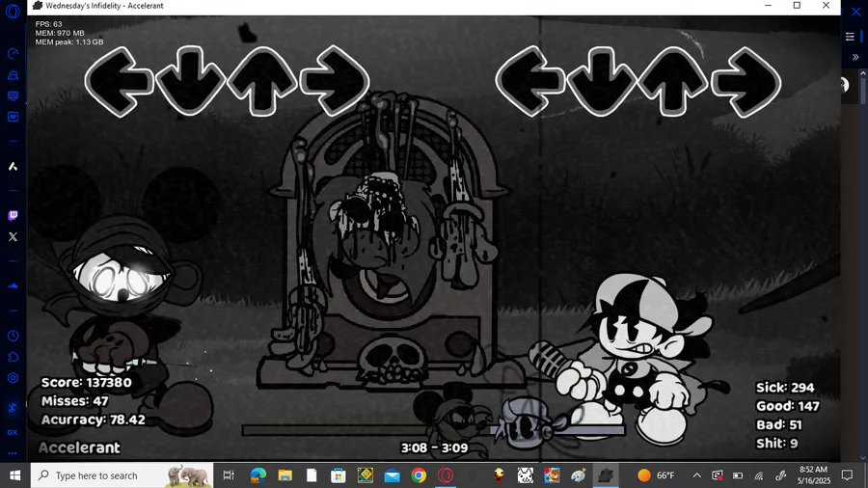The height and width of the screenshot is (488, 868).
Task: Open three-dots sidebar setup in Opera
Action: 13,453
